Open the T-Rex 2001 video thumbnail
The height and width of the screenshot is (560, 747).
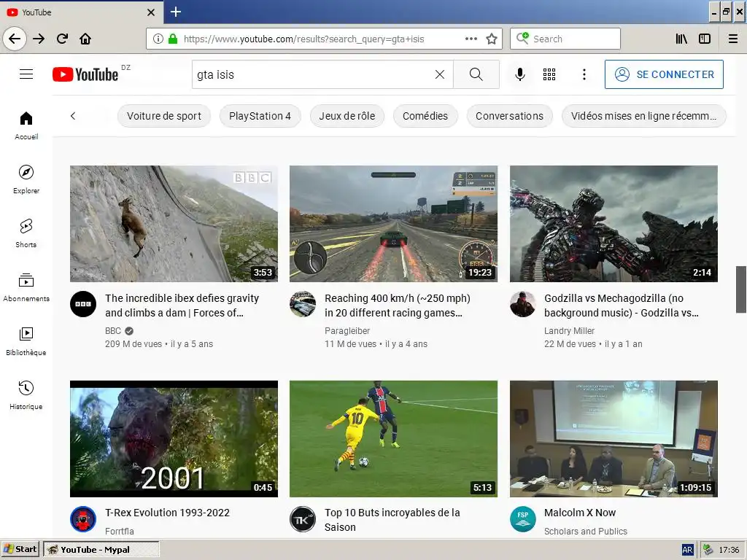(x=174, y=438)
